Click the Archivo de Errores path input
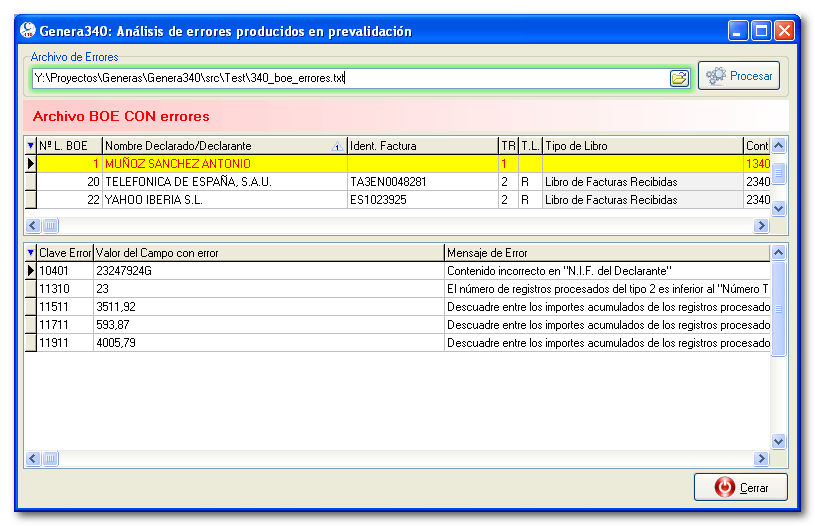 [x=351, y=78]
